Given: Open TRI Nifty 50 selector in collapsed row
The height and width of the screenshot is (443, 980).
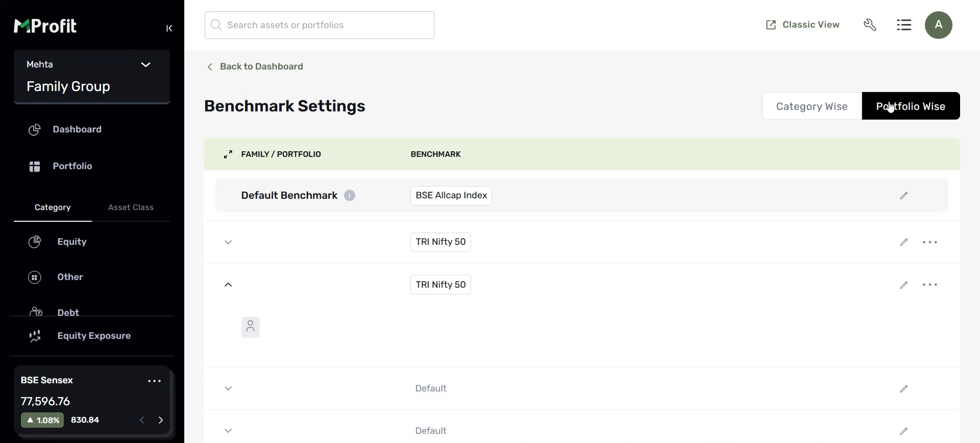Looking at the screenshot, I should click(x=440, y=242).
